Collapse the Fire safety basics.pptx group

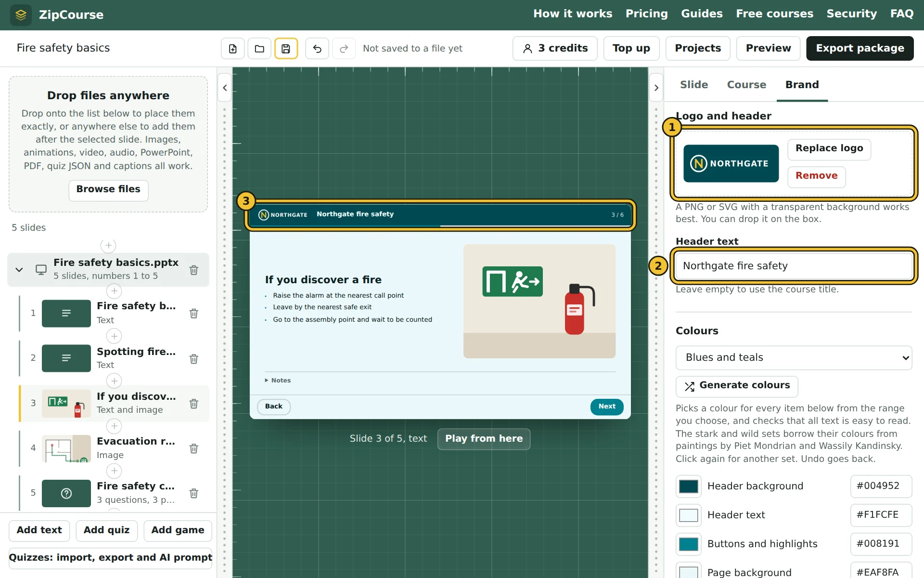coord(19,270)
